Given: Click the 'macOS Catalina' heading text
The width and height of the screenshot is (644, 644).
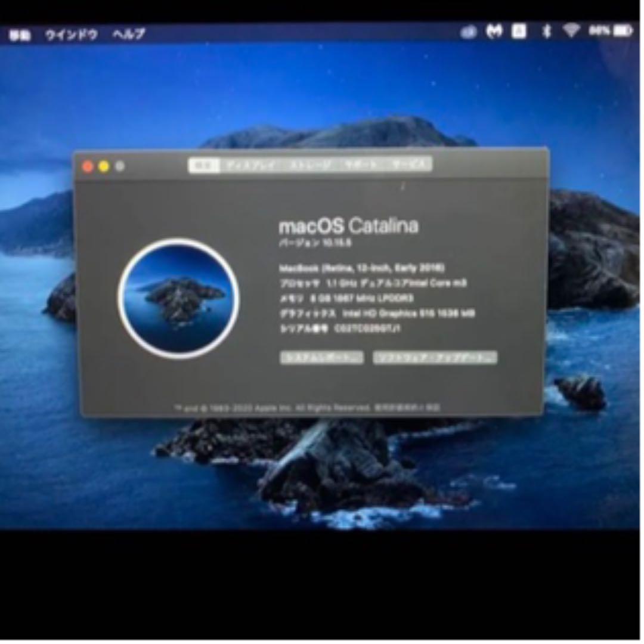Looking at the screenshot, I should pos(348,227).
